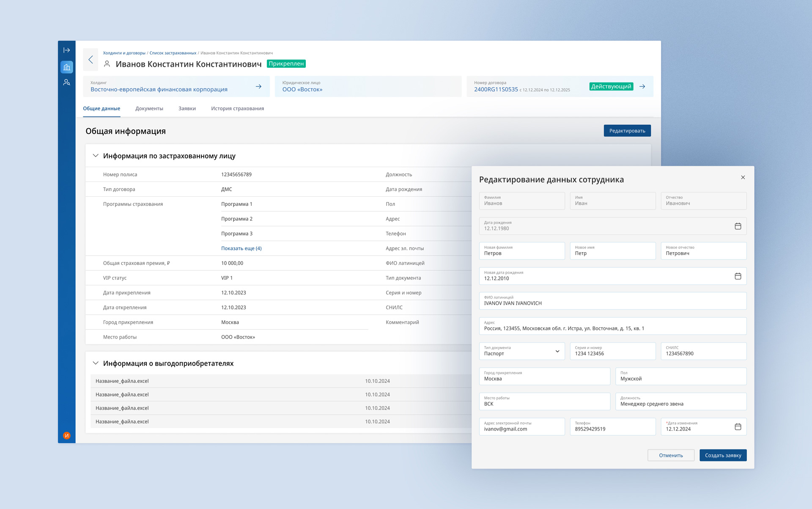Open the insured persons search icon in the sidebar

pyautogui.click(x=67, y=83)
